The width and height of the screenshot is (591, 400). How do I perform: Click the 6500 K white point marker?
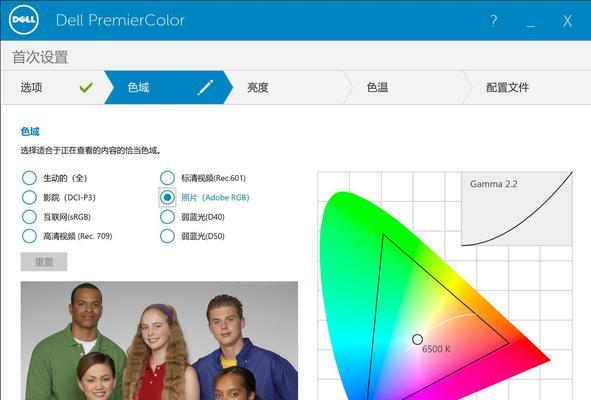click(x=417, y=339)
